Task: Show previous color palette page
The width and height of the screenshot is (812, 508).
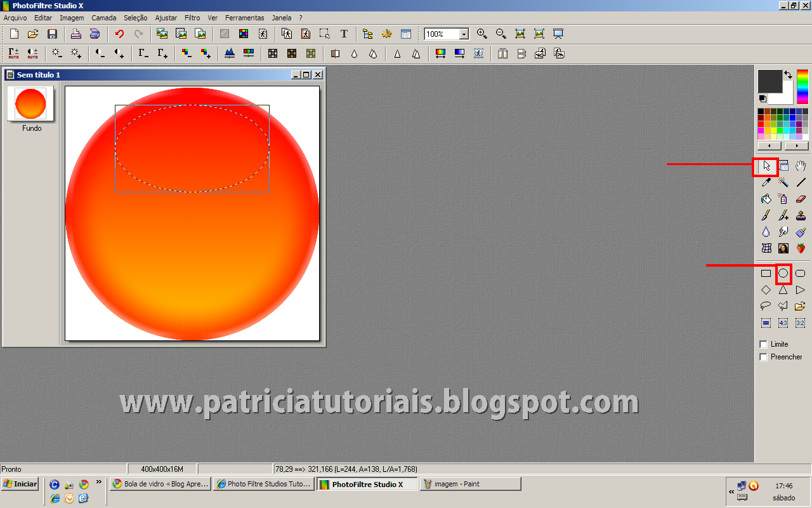Action: click(769, 146)
